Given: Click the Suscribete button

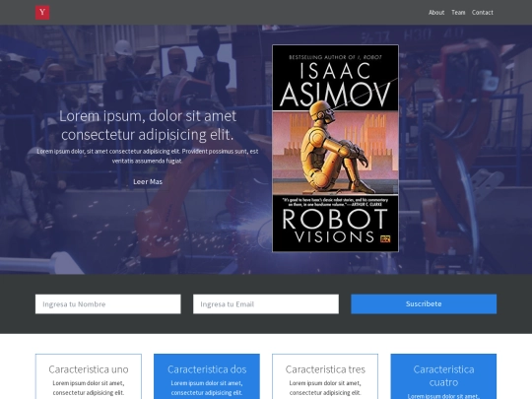Looking at the screenshot, I should tap(424, 304).
